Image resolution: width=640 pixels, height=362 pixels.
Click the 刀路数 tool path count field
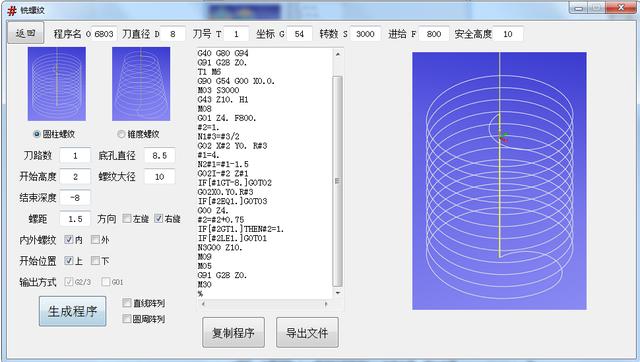click(x=75, y=155)
